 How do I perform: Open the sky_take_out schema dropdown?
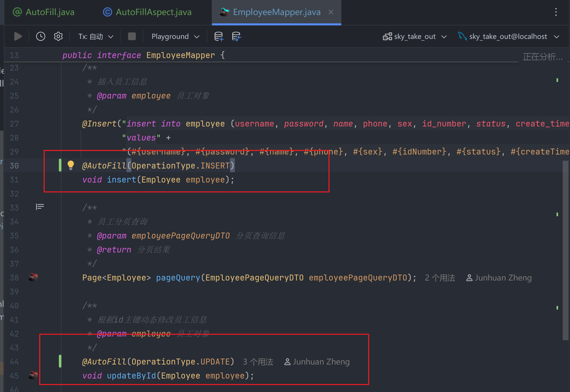[x=415, y=37]
